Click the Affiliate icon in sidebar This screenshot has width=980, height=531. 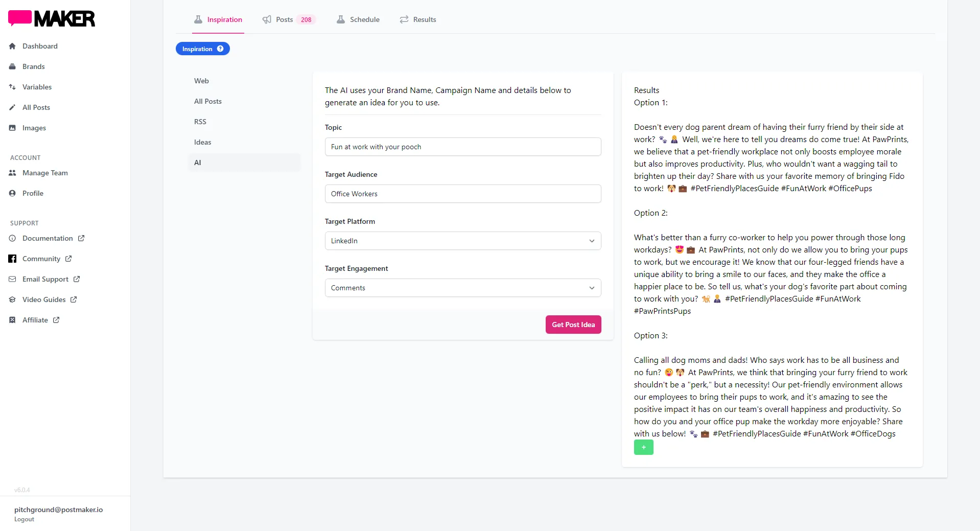pyautogui.click(x=12, y=320)
